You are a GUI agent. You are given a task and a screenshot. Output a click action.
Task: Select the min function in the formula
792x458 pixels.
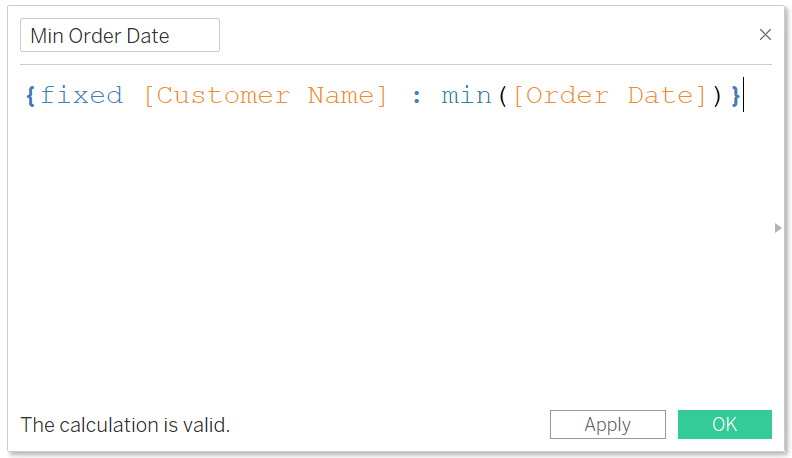pyautogui.click(x=466, y=96)
